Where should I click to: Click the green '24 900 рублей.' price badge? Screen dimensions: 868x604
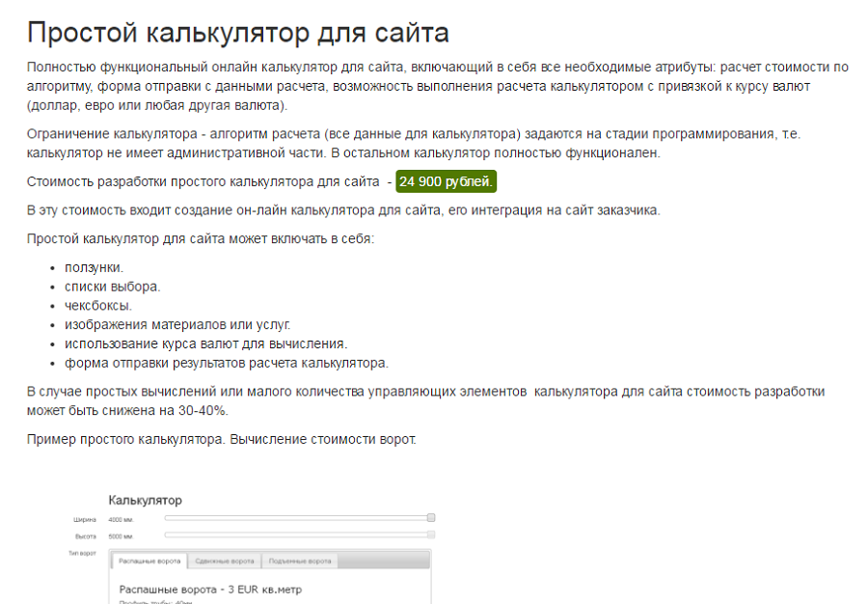[446, 181]
